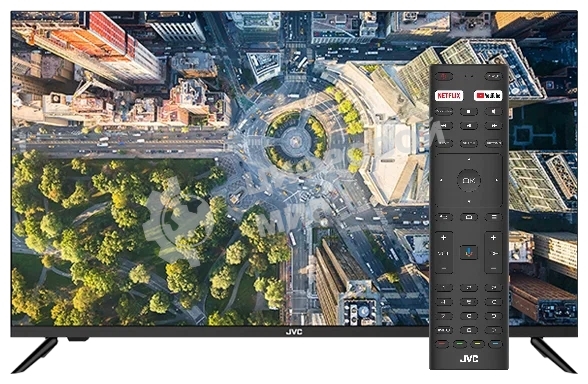The width and height of the screenshot is (588, 384).
Task: Tap the right arrow on the remote D-pad
Action: point(496,180)
